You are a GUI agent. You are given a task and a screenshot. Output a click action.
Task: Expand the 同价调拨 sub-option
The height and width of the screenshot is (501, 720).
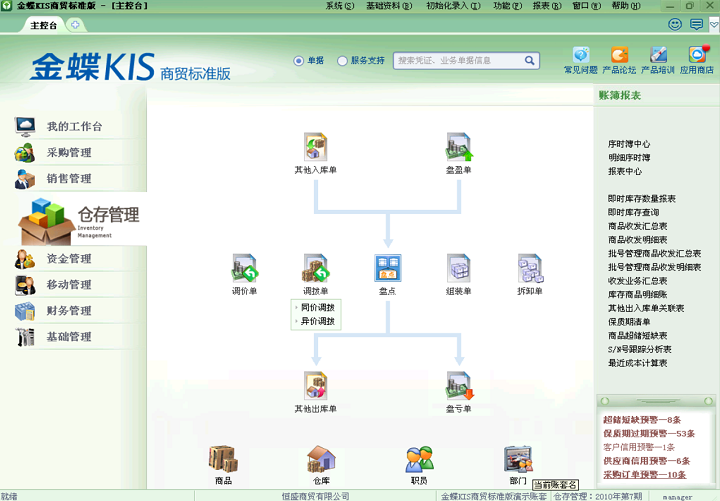click(317, 307)
